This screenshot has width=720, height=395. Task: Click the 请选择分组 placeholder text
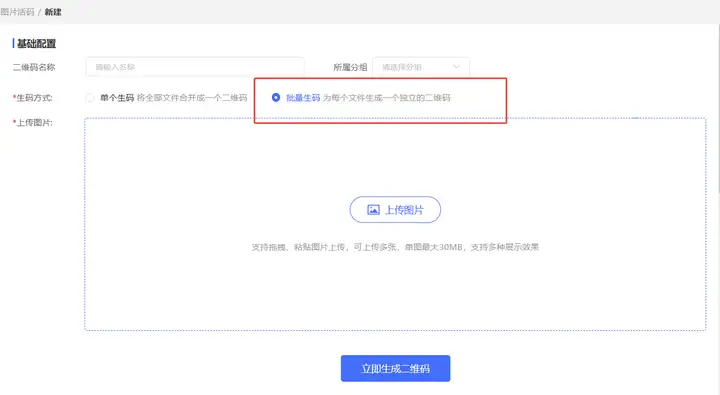click(x=402, y=67)
